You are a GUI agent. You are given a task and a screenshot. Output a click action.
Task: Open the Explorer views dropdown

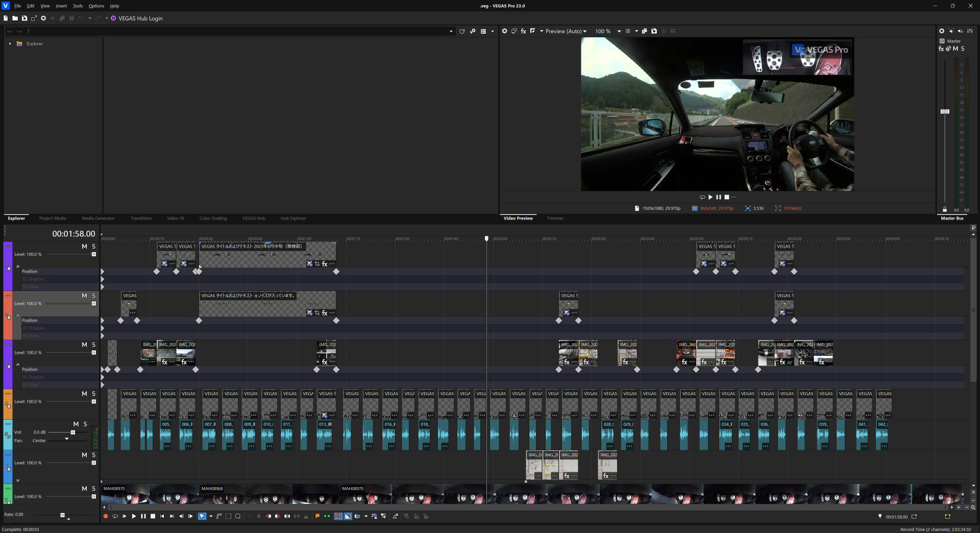click(492, 31)
